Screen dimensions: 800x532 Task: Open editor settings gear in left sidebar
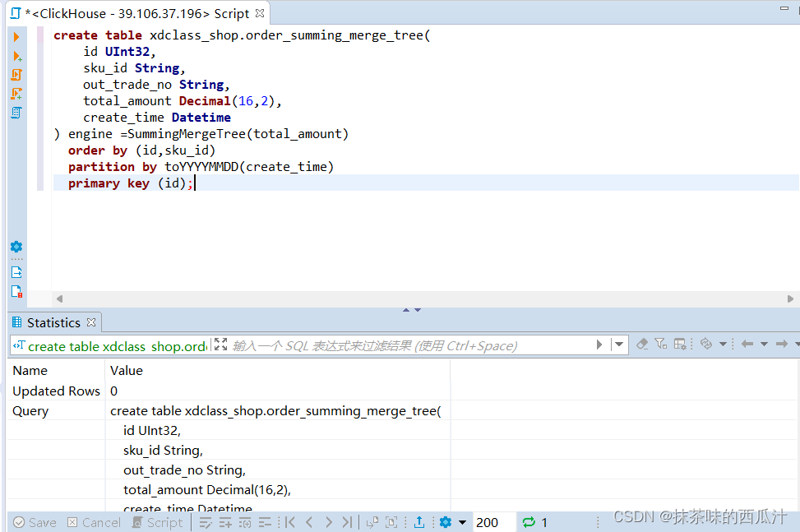click(16, 247)
